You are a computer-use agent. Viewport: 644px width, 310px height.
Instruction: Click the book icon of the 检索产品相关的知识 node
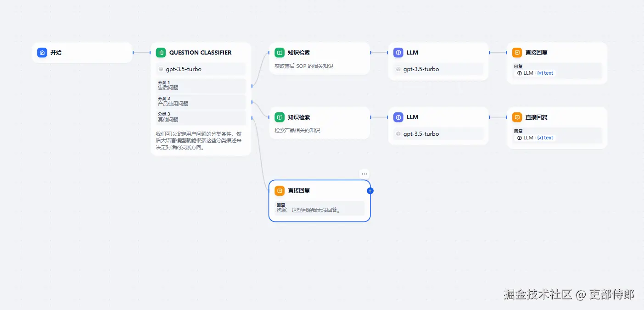280,117
